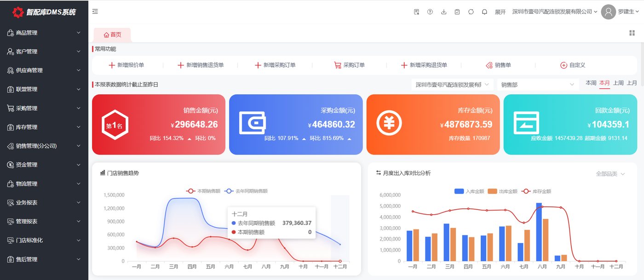The image size is (644, 280).
Task: Click the download icon in top bar
Action: [x=444, y=12]
